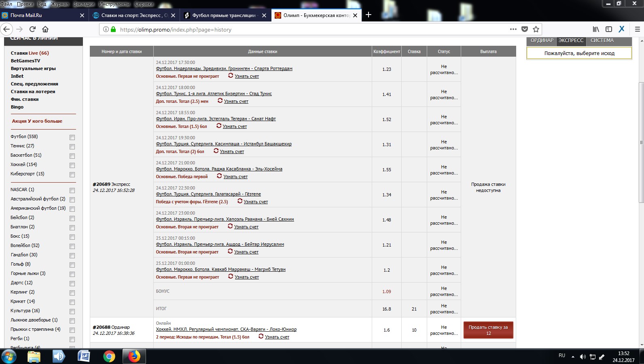This screenshot has height=364, width=644.
Task: Open match link Раджа Касабланка - Эль-Хосейма
Action: coord(219,169)
